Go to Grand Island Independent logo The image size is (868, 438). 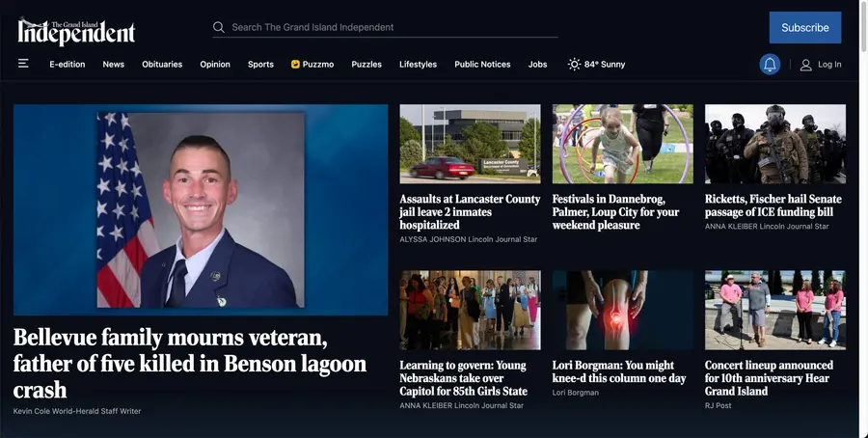tap(76, 32)
